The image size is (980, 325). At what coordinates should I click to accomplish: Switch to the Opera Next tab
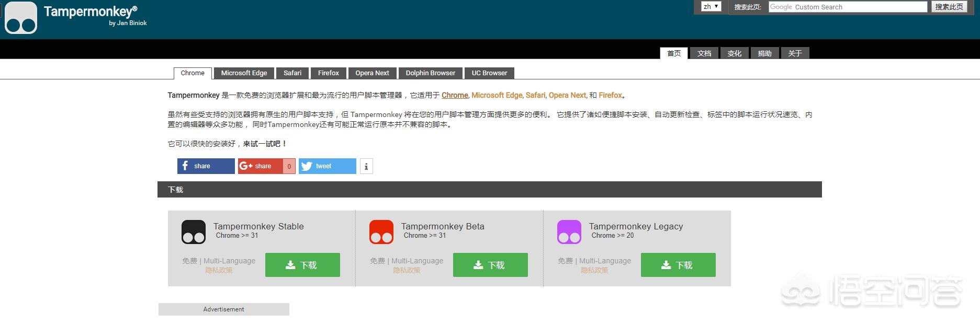372,73
